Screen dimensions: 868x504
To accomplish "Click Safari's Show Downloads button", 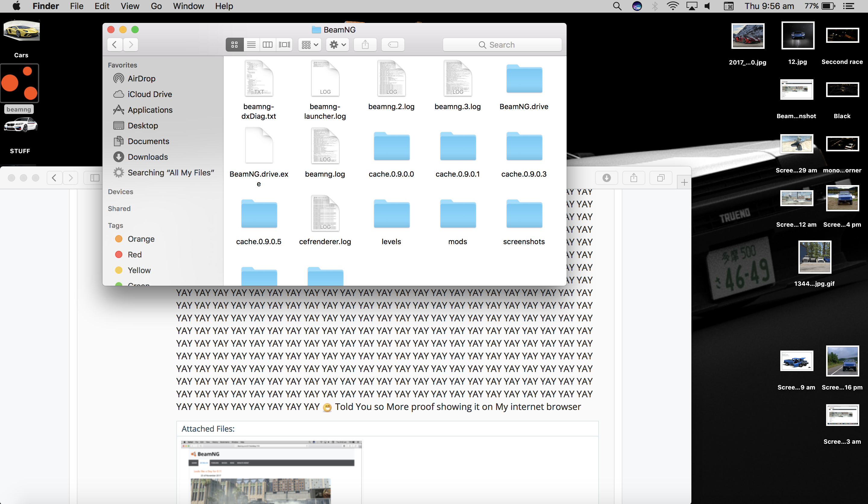I will [607, 178].
